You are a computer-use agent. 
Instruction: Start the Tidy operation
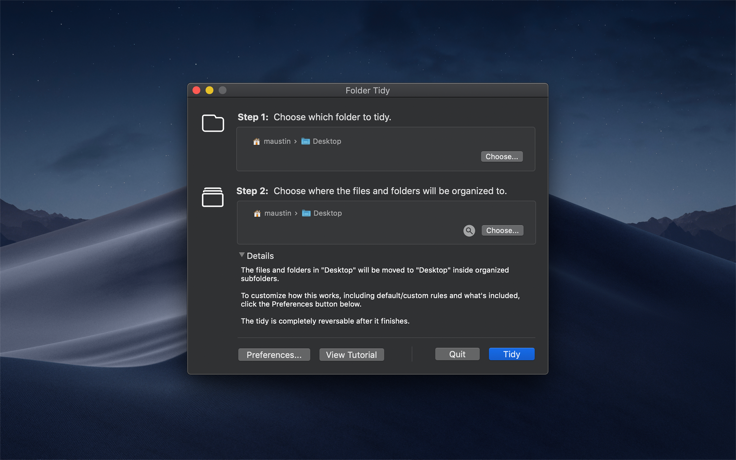[512, 354]
